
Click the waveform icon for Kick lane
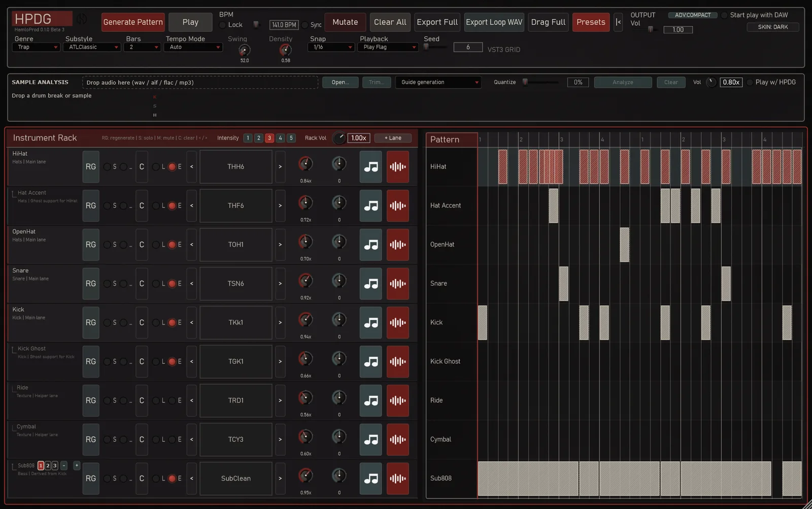pos(397,322)
